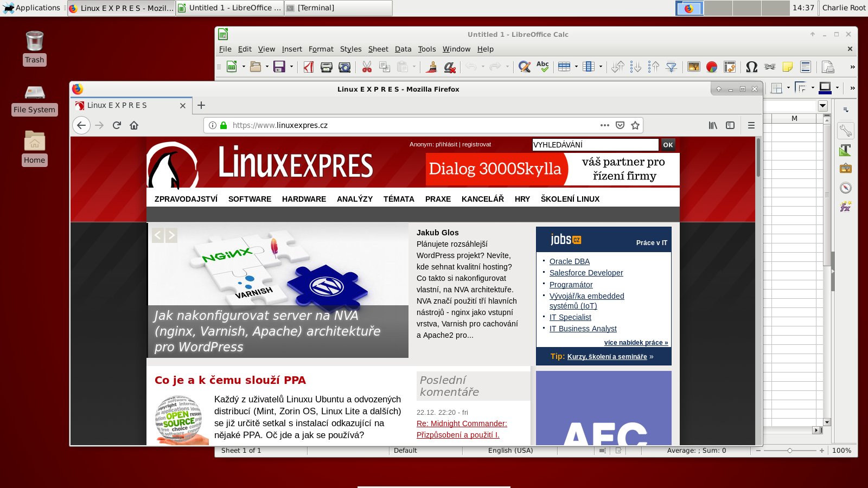
Task: Open Functions deck in the Calc sidebar
Action: [x=846, y=207]
